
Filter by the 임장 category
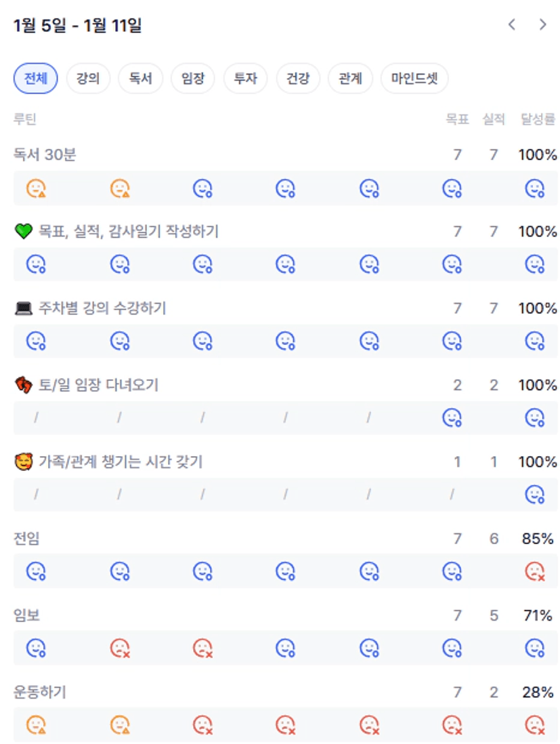click(x=193, y=79)
